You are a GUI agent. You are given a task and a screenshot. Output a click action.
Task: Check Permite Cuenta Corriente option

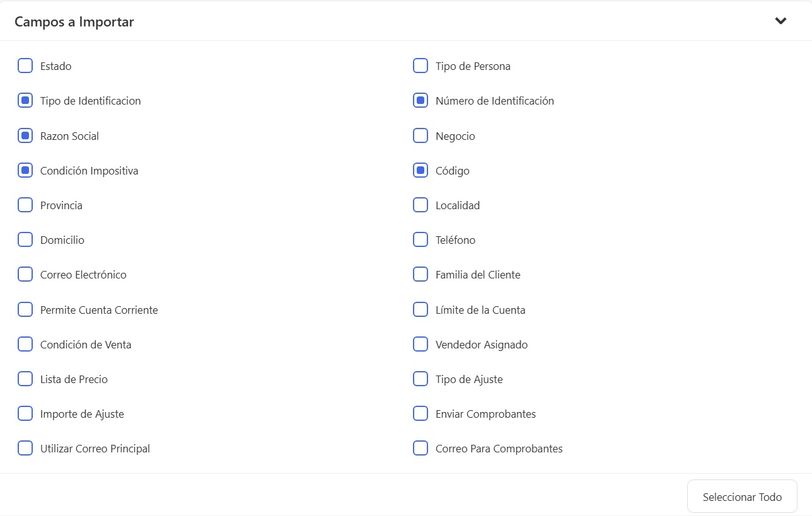click(25, 309)
